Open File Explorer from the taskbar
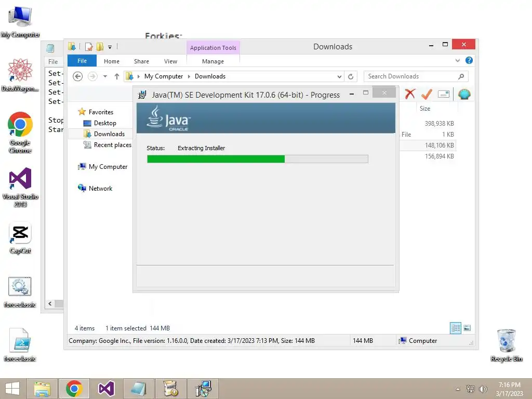The width and height of the screenshot is (532, 399). click(42, 389)
